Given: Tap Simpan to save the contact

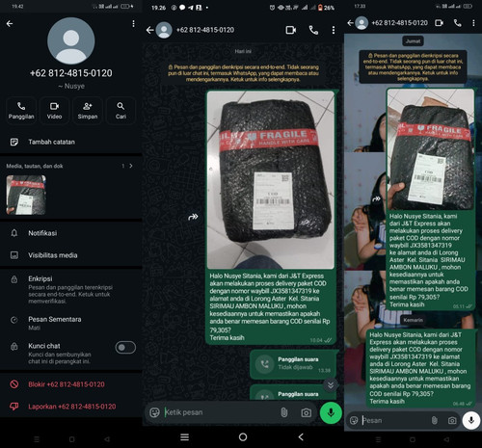Looking at the screenshot, I should coord(88,110).
